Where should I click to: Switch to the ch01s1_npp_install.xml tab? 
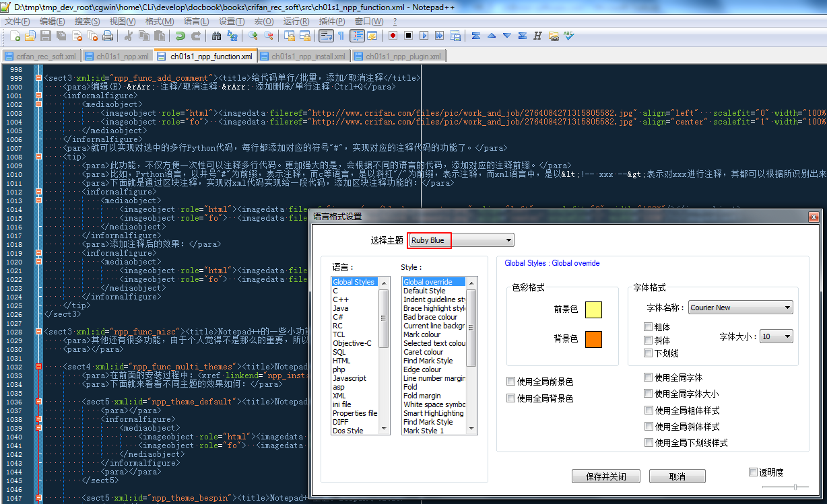pos(304,57)
